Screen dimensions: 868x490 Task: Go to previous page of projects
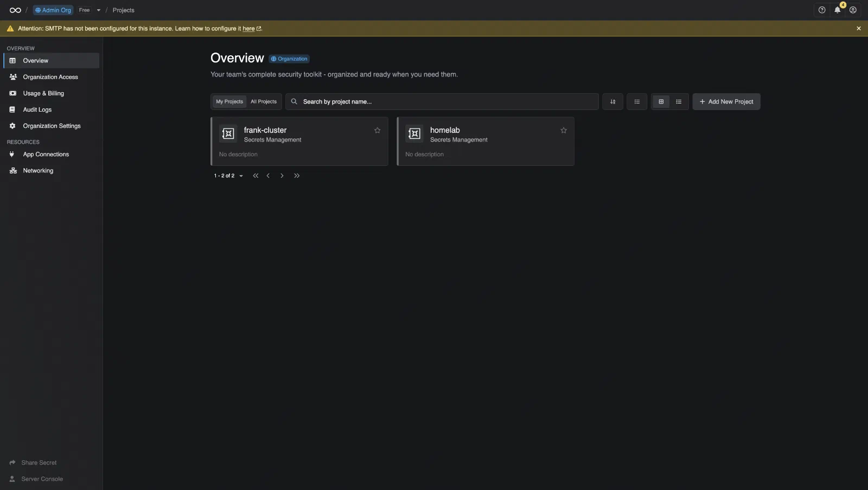(268, 176)
